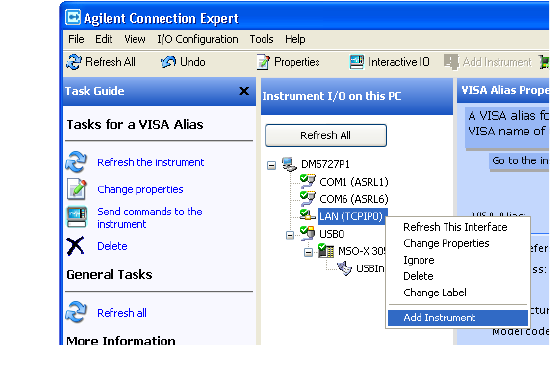This screenshot has height=374, width=551.
Task: Open the I/O Configuration menu
Action: (x=198, y=39)
